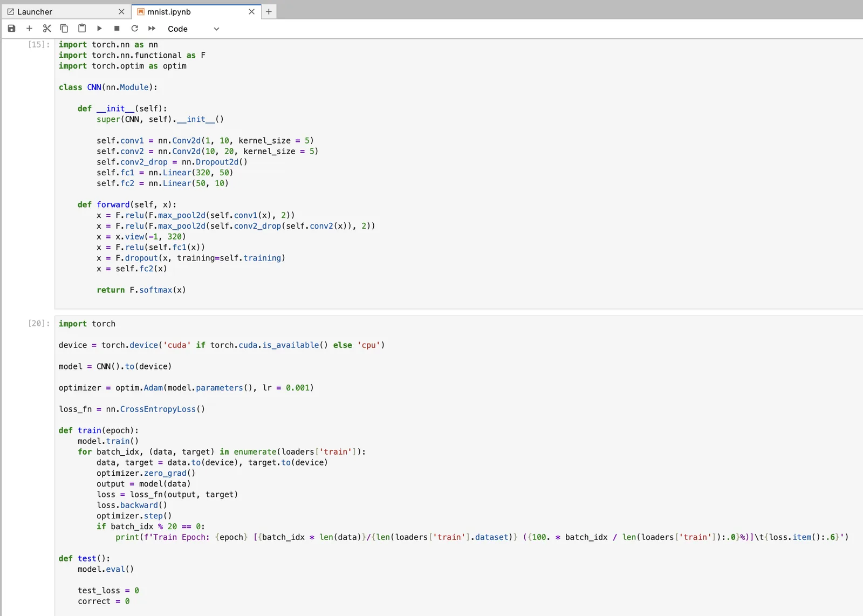The height and width of the screenshot is (616, 863).
Task: Cut the selected cell with the scissors icon
Action: 47,29
